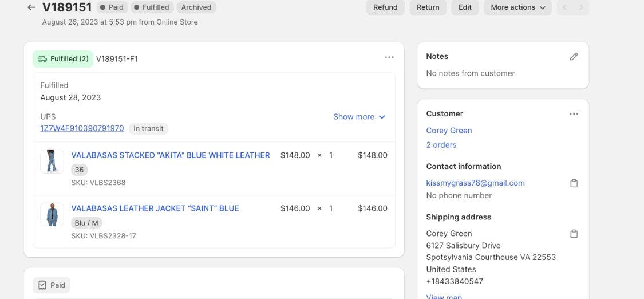Edit order notes with the pencil icon
The image size is (644, 299).
tap(574, 56)
